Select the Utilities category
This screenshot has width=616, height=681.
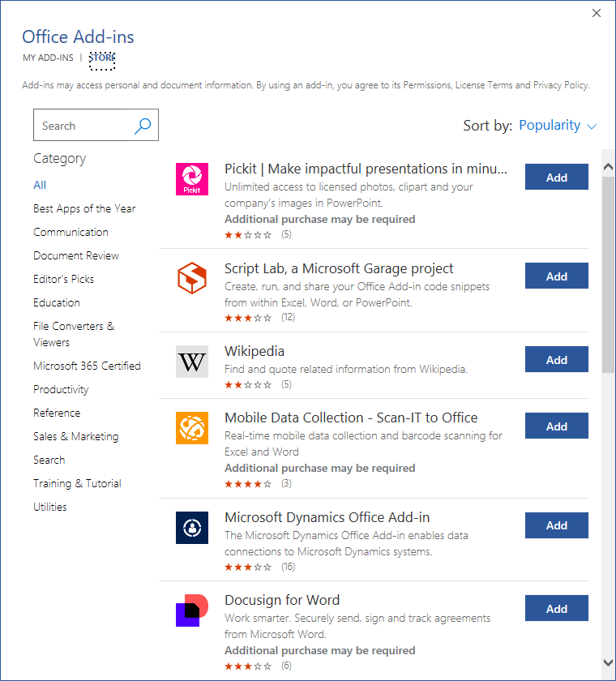[50, 507]
